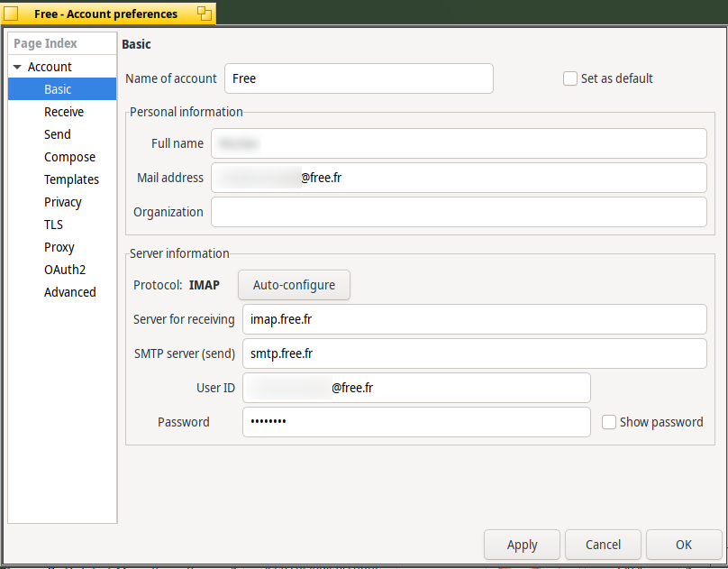728x569 pixels.
Task: Click the 'Basic' page heading
Action: [x=137, y=44]
